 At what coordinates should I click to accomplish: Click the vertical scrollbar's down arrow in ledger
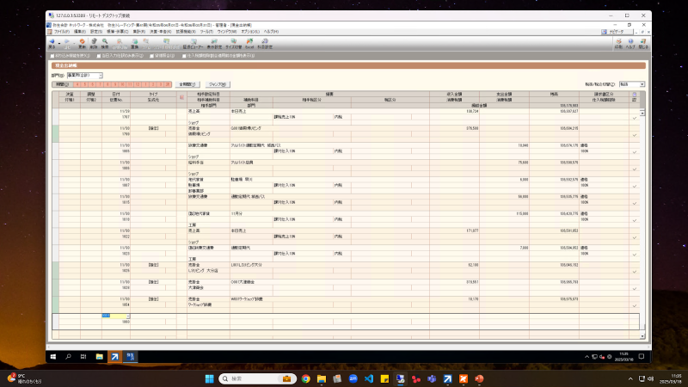click(642, 336)
